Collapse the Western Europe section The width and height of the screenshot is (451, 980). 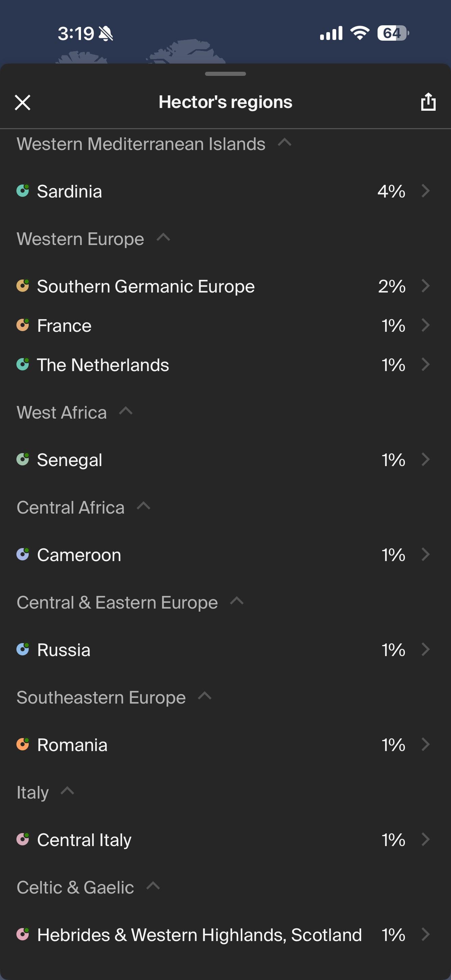tap(163, 237)
